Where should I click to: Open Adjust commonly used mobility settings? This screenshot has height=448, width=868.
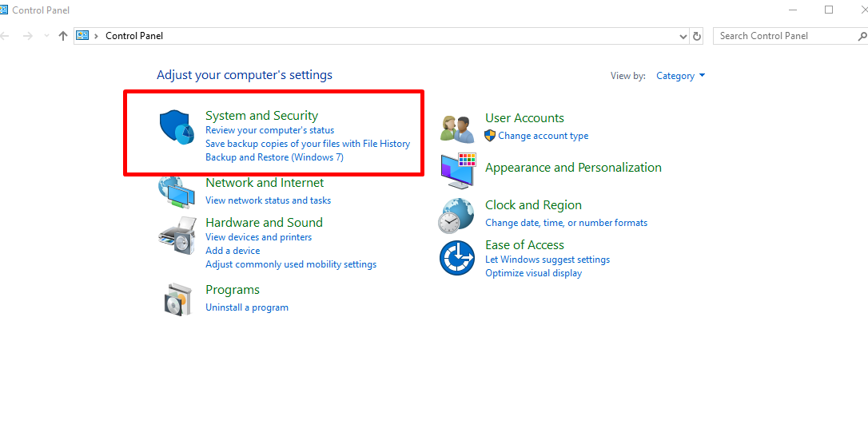pos(291,264)
